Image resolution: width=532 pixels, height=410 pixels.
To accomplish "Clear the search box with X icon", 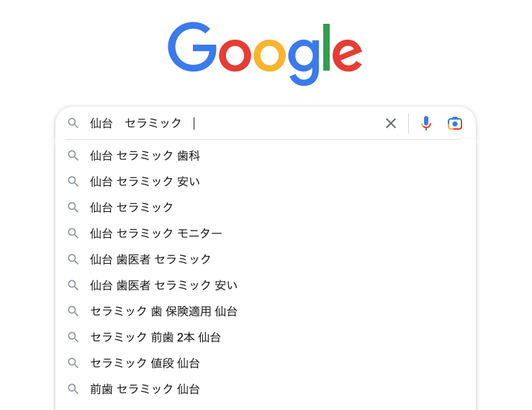I will tap(391, 123).
